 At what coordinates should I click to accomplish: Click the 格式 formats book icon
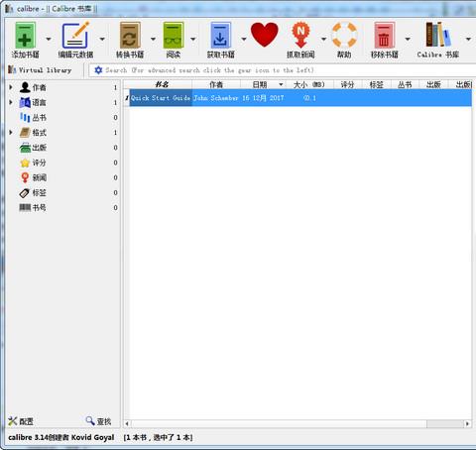pyautogui.click(x=25, y=133)
